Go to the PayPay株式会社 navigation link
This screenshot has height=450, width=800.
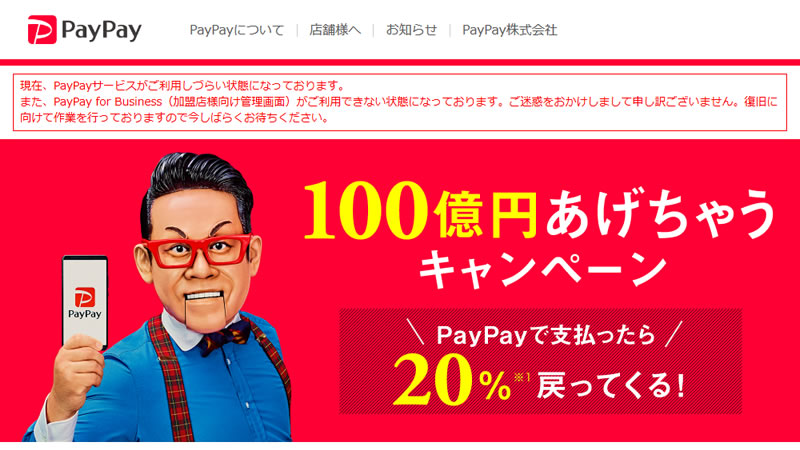(x=509, y=30)
